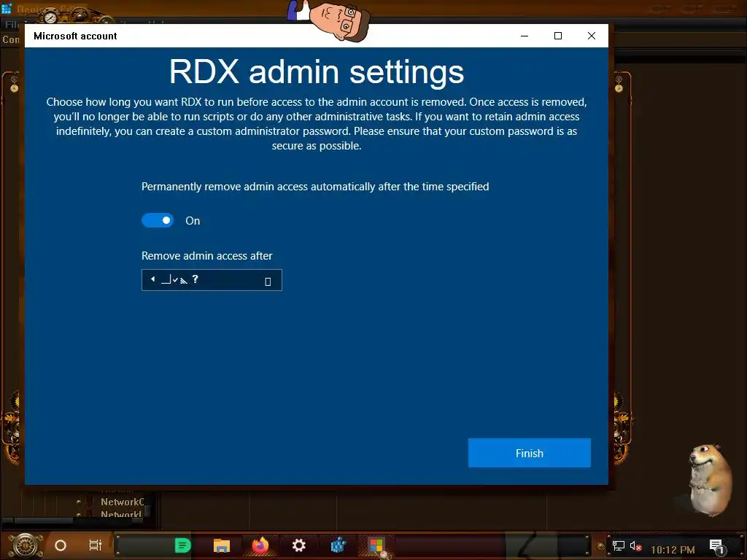The height and width of the screenshot is (560, 747).
Task: Minimize the Microsoft account window
Action: [x=525, y=36]
